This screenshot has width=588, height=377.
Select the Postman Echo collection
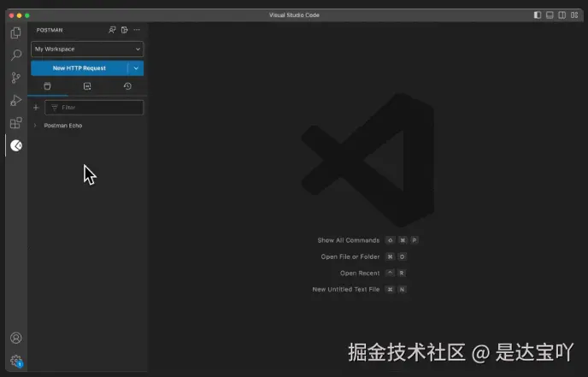(63, 126)
